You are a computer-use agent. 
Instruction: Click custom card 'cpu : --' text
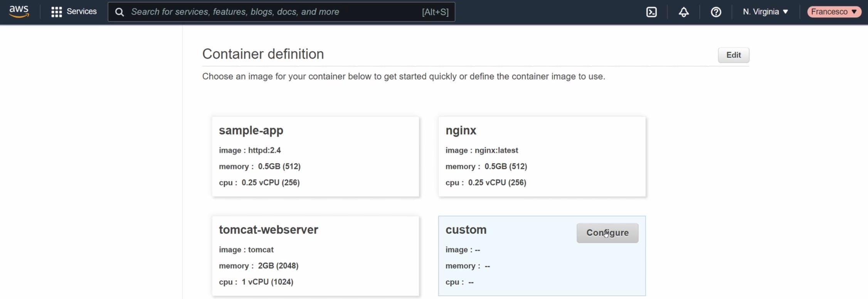pos(460,282)
